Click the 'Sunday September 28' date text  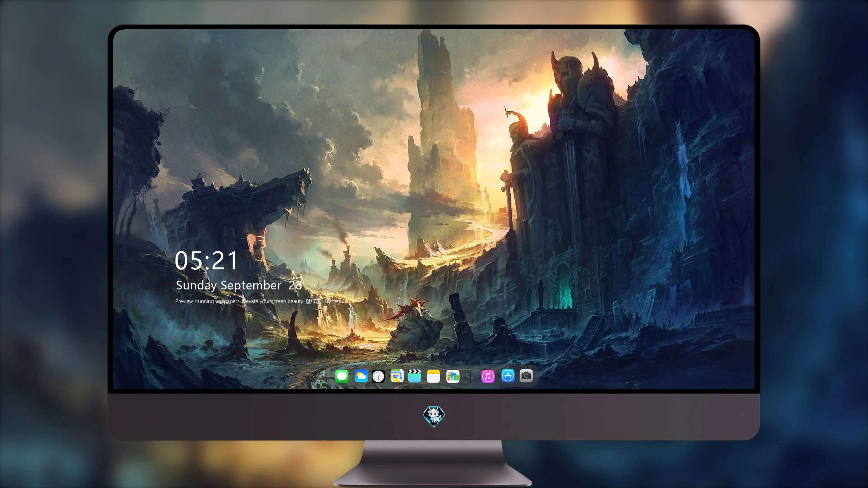238,286
